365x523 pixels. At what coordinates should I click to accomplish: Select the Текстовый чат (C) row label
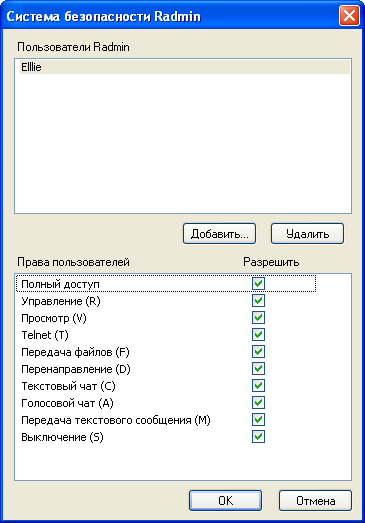point(68,386)
